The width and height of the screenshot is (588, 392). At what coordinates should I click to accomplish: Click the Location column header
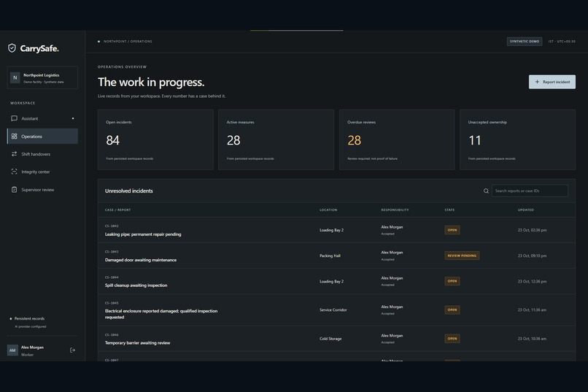coord(328,210)
